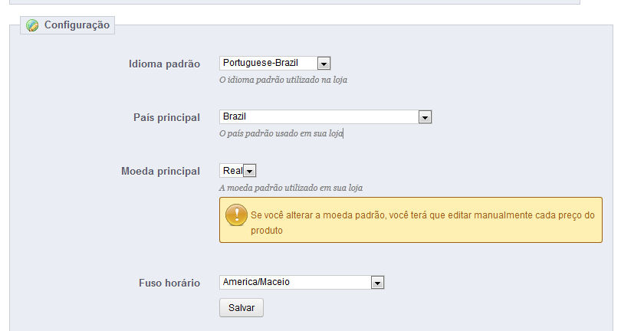This screenshot has height=331, width=644.
Task: Expand the País principal dropdown arrow
Action: pos(425,117)
